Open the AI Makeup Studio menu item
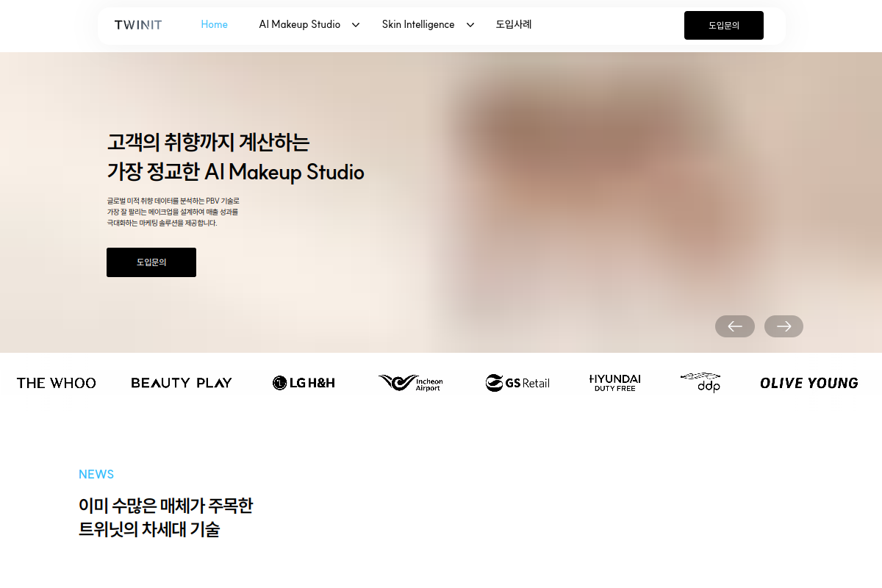The width and height of the screenshot is (882, 588). [x=300, y=25]
